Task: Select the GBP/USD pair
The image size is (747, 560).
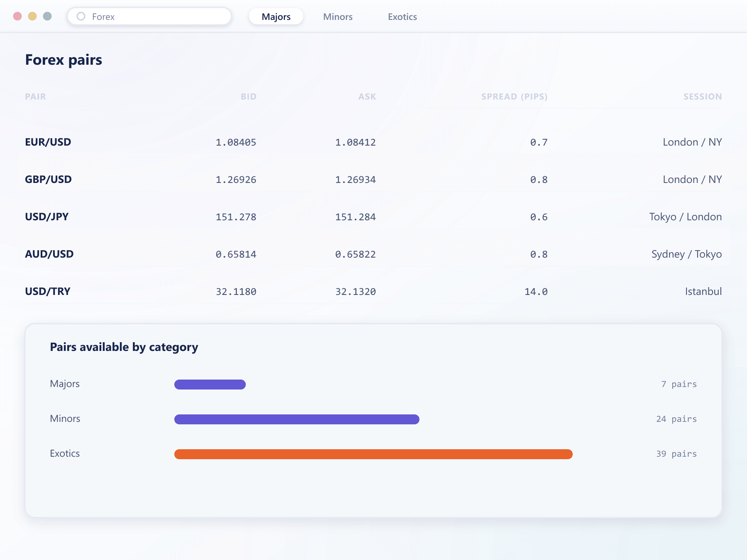Action: [48, 180]
